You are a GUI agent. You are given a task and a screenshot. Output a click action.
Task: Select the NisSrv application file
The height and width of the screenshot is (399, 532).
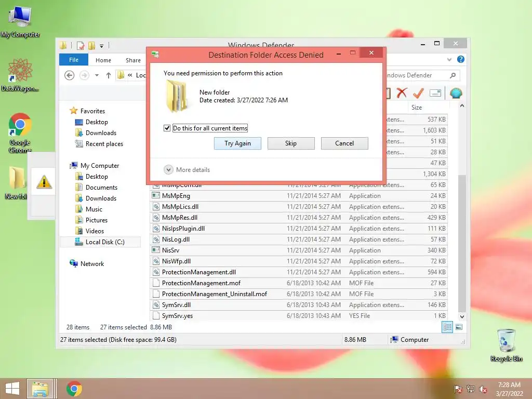tap(299, 250)
